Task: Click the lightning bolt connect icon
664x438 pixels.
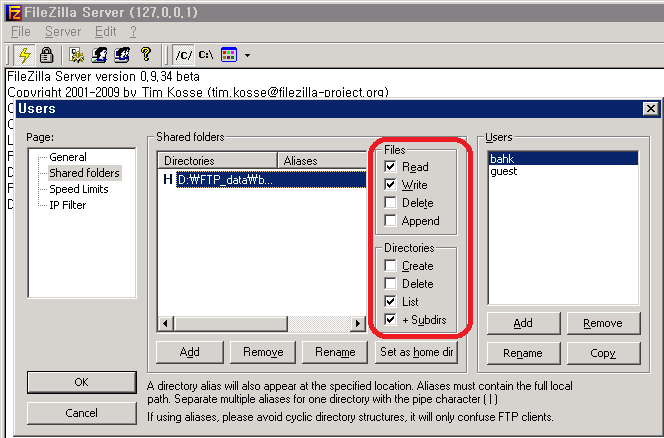Action: point(25,55)
